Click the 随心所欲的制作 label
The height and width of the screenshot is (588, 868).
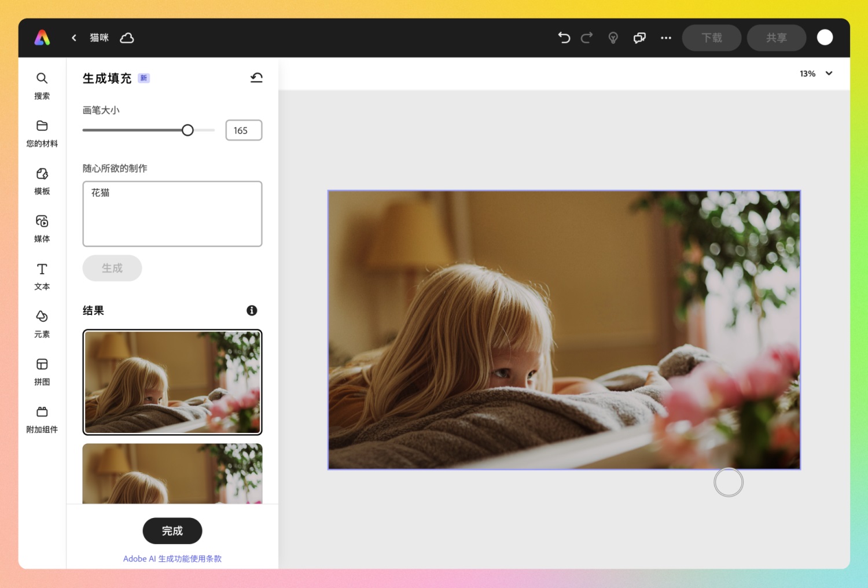click(x=115, y=168)
